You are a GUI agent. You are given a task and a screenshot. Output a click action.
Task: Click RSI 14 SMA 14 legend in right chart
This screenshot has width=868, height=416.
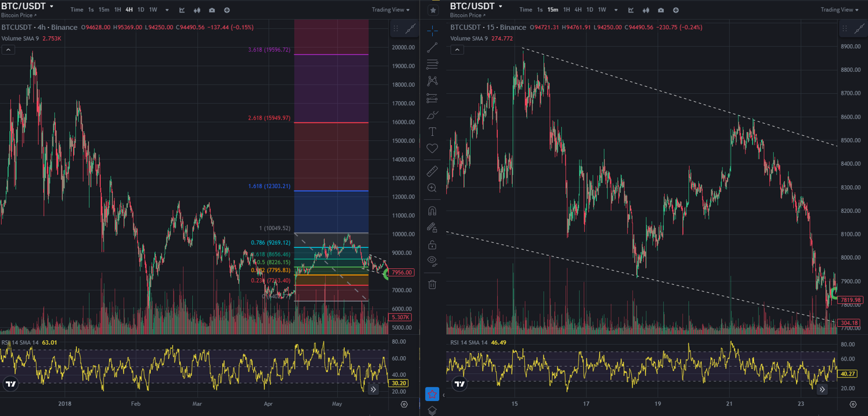tap(469, 342)
